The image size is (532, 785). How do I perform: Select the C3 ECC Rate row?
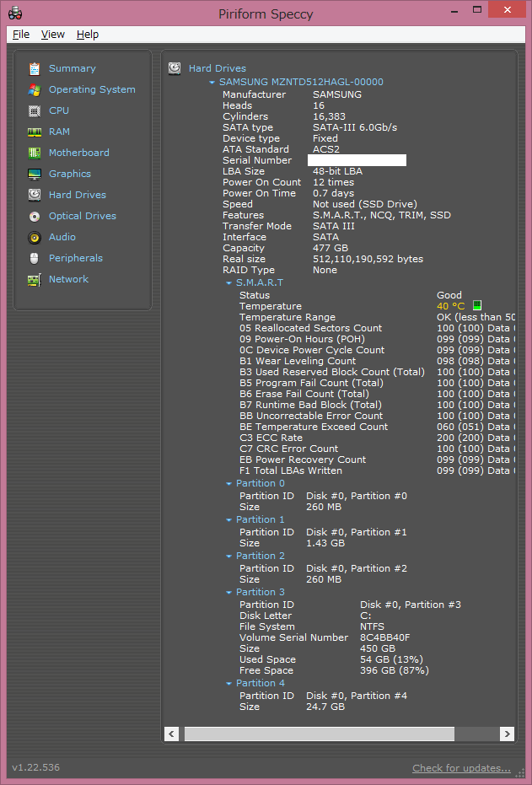coord(377,438)
